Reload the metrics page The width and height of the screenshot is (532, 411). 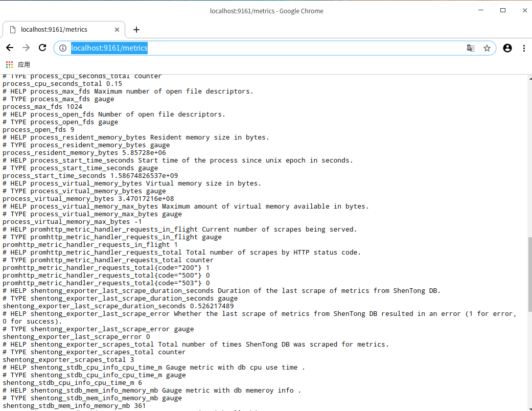[x=42, y=48]
